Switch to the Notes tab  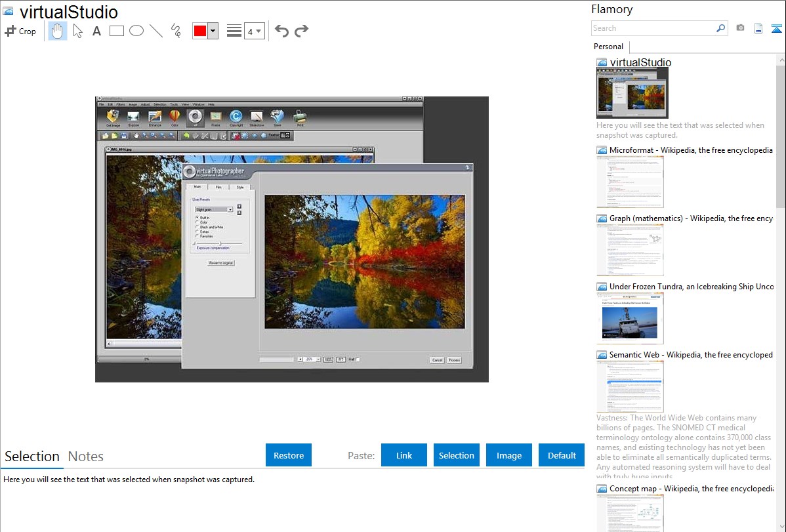coord(86,457)
